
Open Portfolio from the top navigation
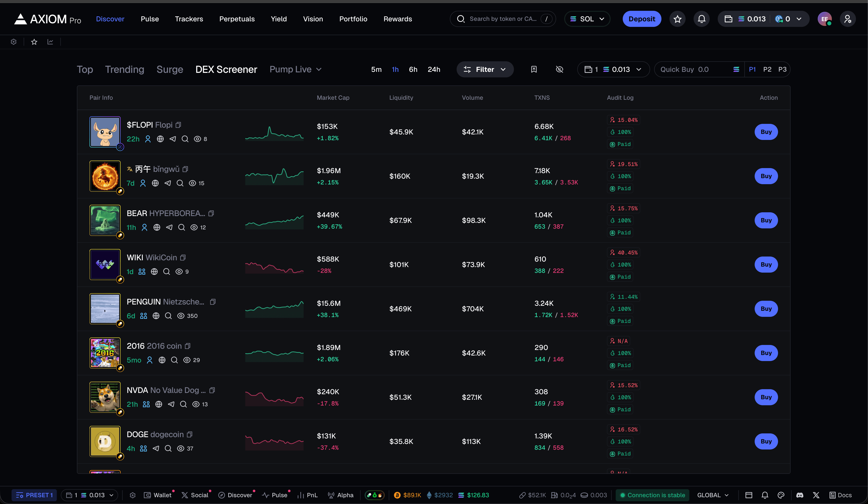353,19
